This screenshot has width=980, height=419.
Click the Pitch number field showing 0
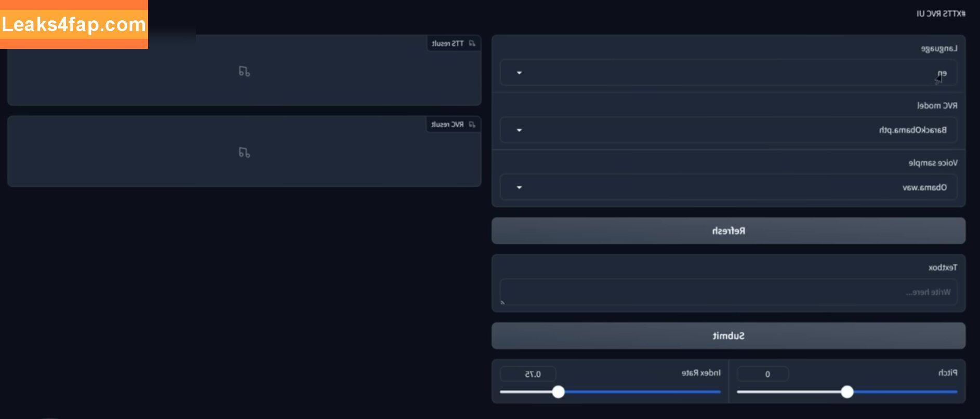(763, 374)
